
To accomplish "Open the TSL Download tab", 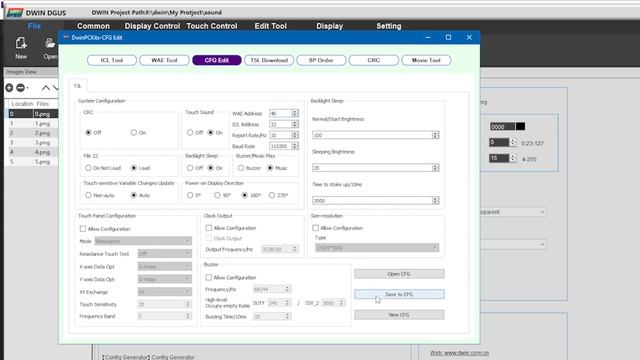I will (x=269, y=60).
